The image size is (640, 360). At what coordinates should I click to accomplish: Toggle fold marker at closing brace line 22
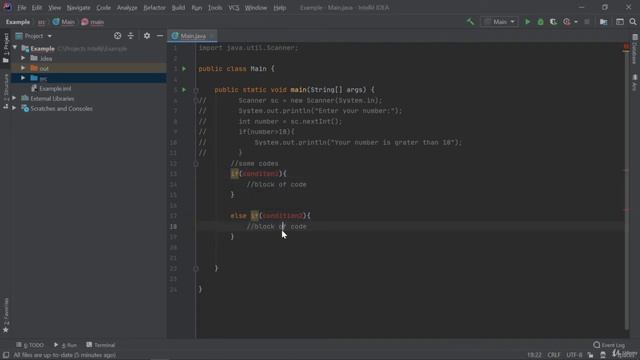[196, 268]
